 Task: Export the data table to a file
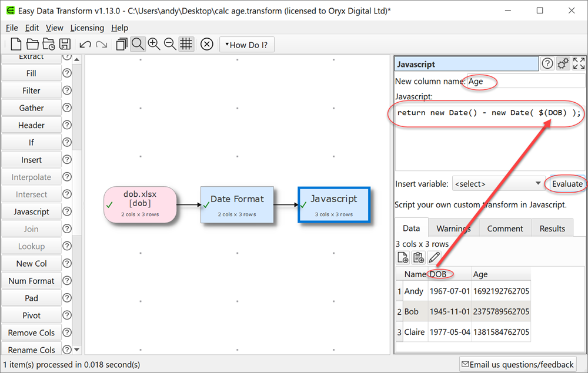(x=403, y=257)
